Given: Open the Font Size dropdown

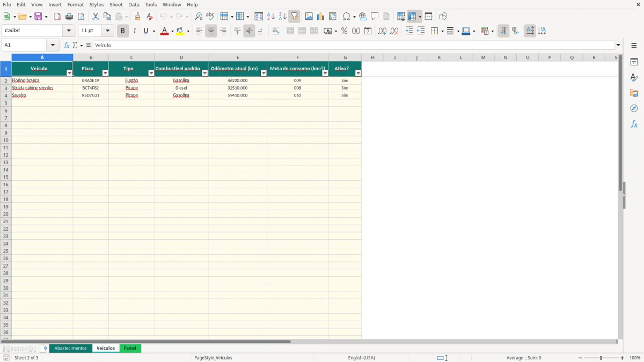Looking at the screenshot, I should (x=107, y=31).
